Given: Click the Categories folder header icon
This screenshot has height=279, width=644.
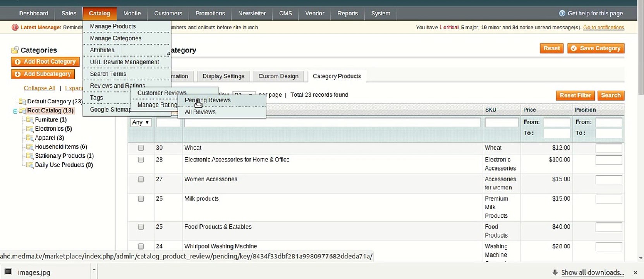Looking at the screenshot, I should point(15,50).
